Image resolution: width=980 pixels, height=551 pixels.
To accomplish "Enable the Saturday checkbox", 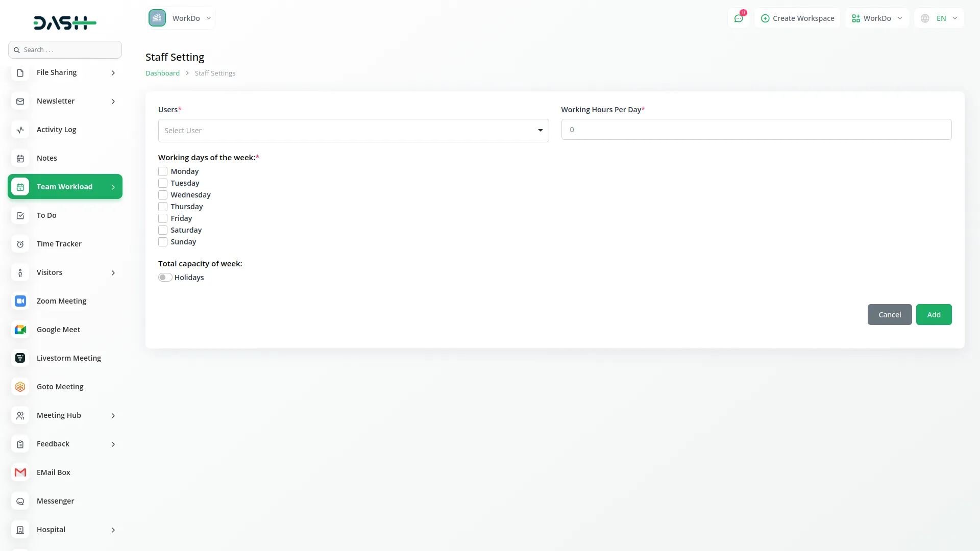I will pos(163,230).
